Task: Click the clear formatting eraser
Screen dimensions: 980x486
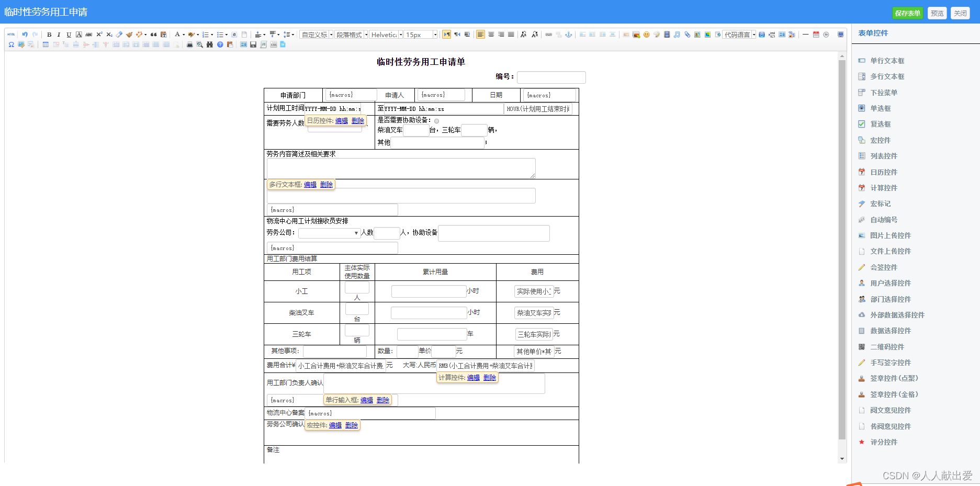Action: click(x=119, y=35)
